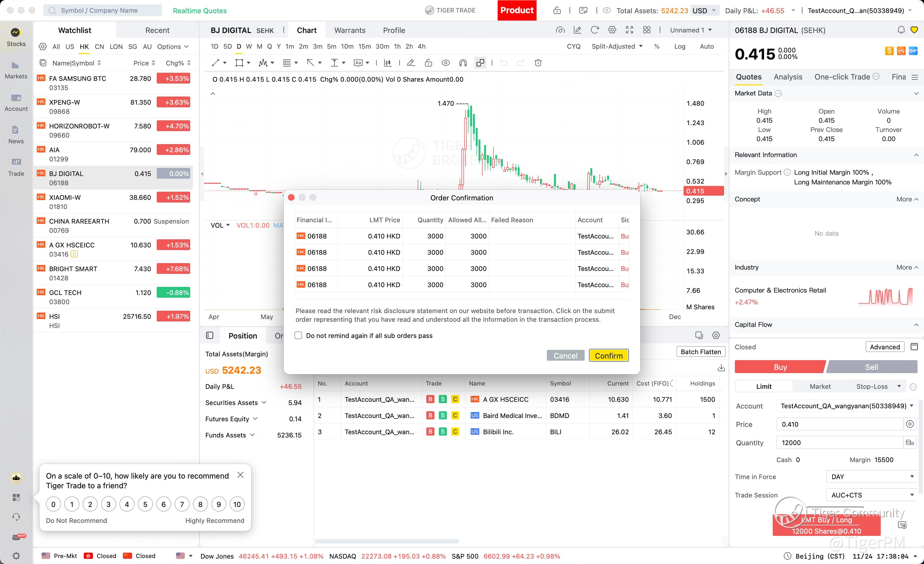
Task: Toggle drawings visibility eye icon
Action: [x=446, y=63]
